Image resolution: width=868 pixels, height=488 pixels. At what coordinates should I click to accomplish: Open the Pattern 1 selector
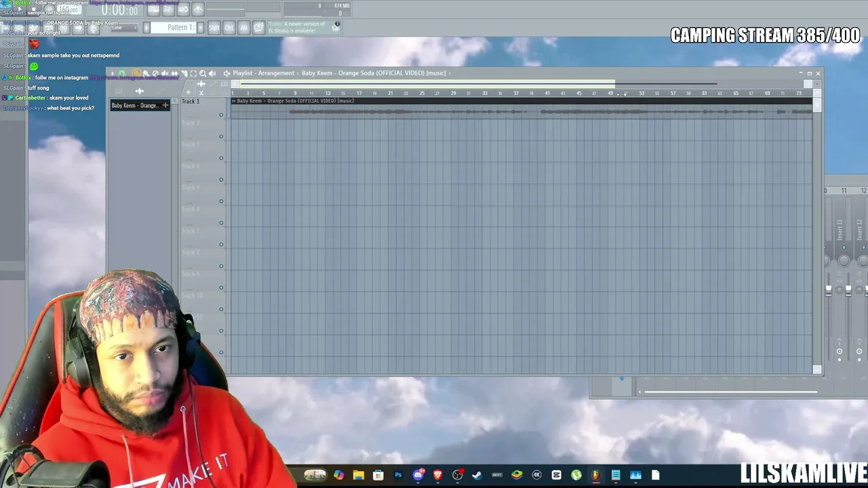[180, 28]
